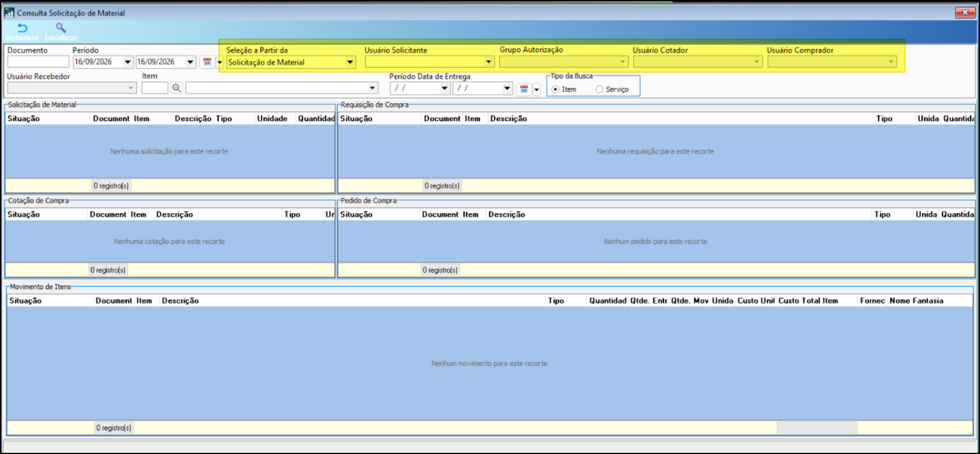Click the Retornar toolbar icon
Image resolution: width=980 pixels, height=454 pixels.
23,28
